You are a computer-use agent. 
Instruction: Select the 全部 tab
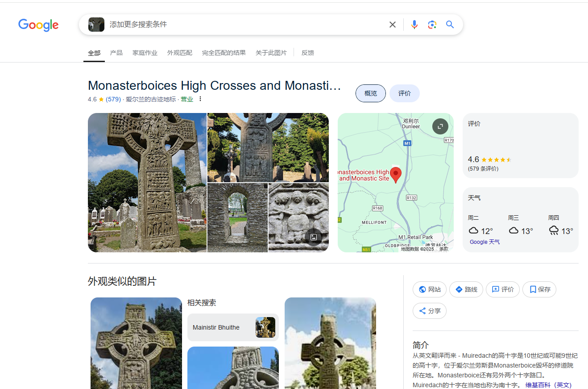pyautogui.click(x=94, y=53)
